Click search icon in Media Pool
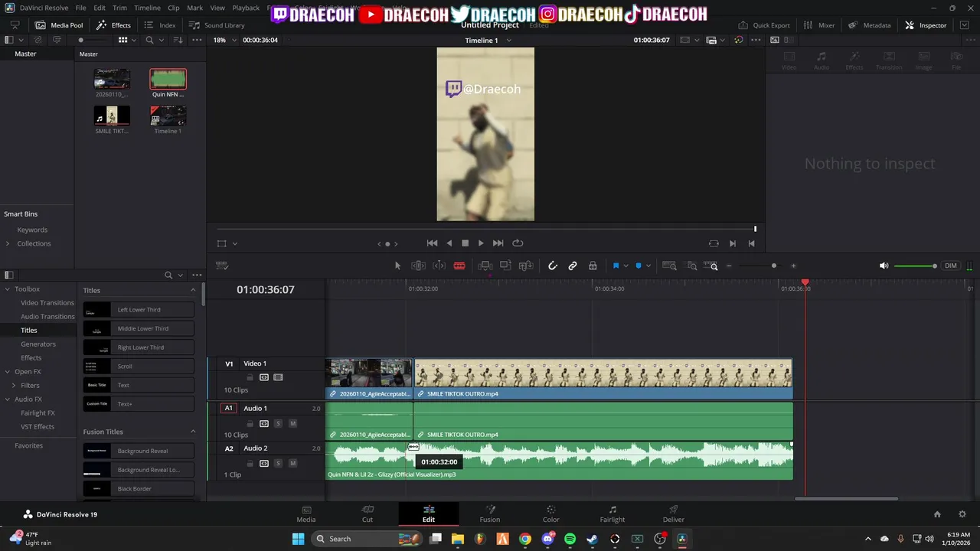Image resolution: width=980 pixels, height=551 pixels. pos(149,40)
